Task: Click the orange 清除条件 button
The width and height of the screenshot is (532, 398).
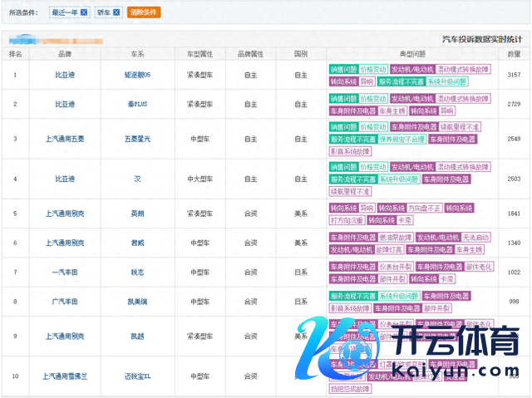Action: click(x=144, y=13)
